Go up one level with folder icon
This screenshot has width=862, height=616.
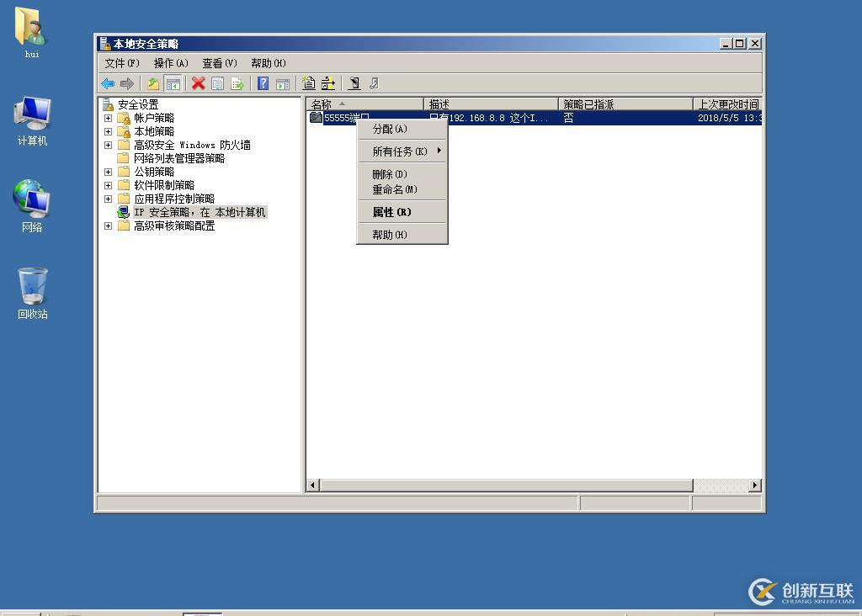[x=153, y=83]
